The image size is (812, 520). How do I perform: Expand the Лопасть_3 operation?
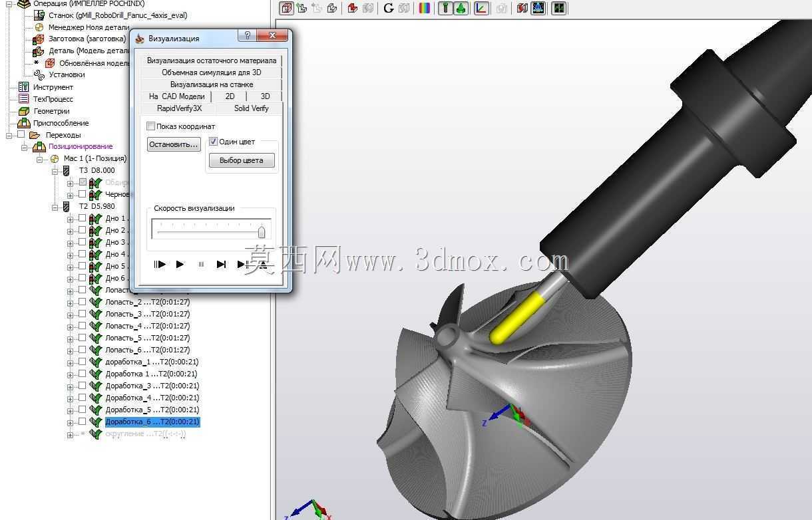(x=71, y=315)
